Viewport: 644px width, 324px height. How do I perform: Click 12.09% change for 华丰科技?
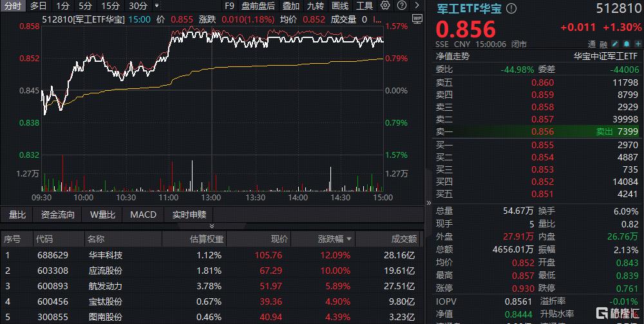pos(335,255)
